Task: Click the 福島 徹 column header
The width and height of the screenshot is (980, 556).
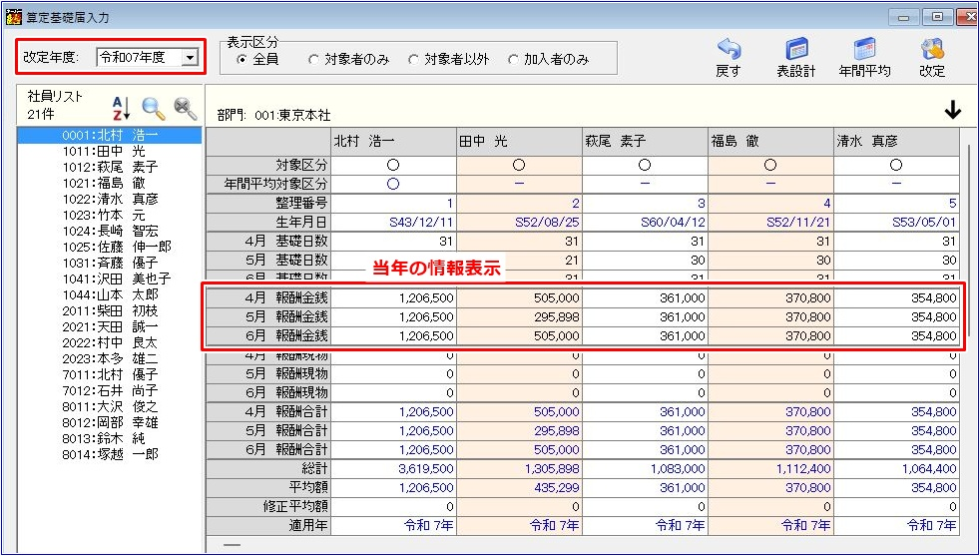Action: pyautogui.click(x=770, y=142)
